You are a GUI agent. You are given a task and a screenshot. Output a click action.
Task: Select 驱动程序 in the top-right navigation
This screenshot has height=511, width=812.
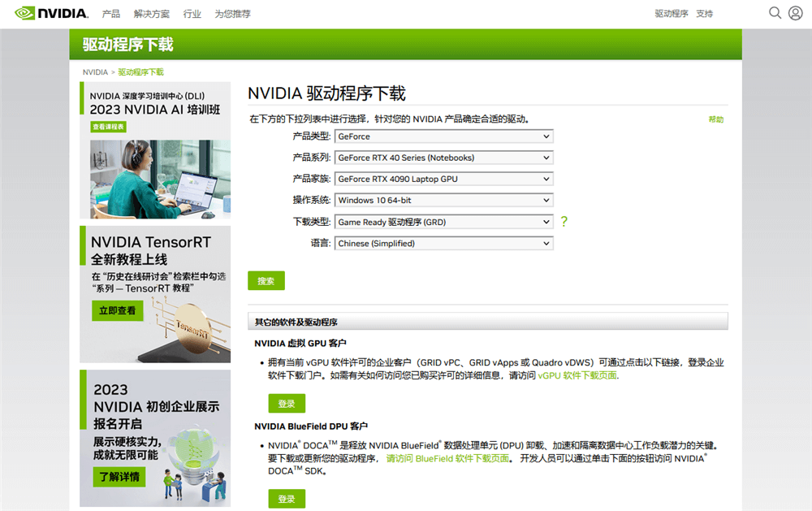[x=671, y=14]
